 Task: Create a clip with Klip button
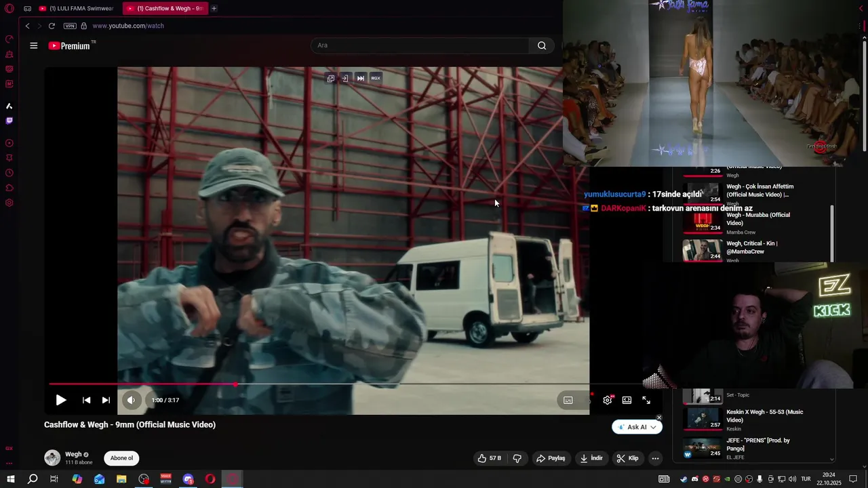[627, 458]
